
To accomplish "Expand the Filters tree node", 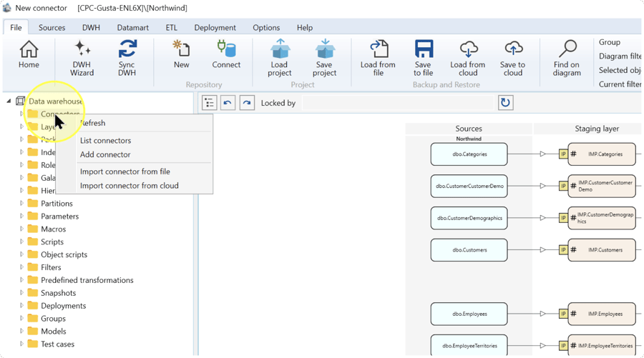I will [21, 267].
